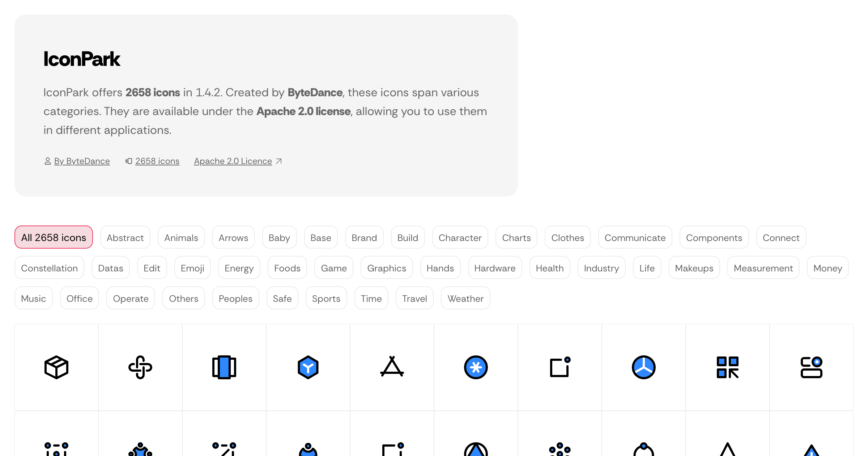Select the Measurement category filter
Screen dimensions: 868x456
[763, 268]
